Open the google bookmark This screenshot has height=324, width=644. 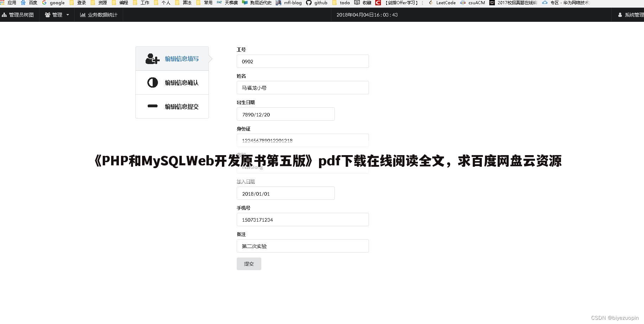click(53, 3)
